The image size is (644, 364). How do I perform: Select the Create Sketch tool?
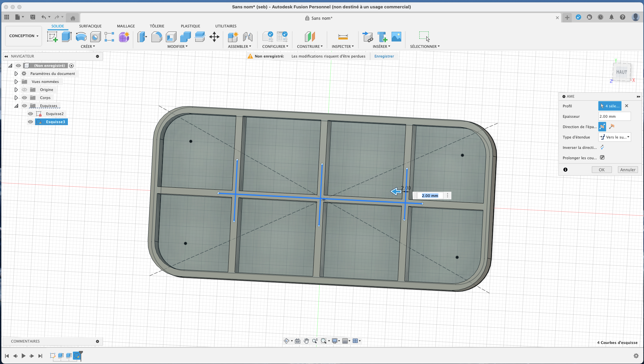(52, 36)
